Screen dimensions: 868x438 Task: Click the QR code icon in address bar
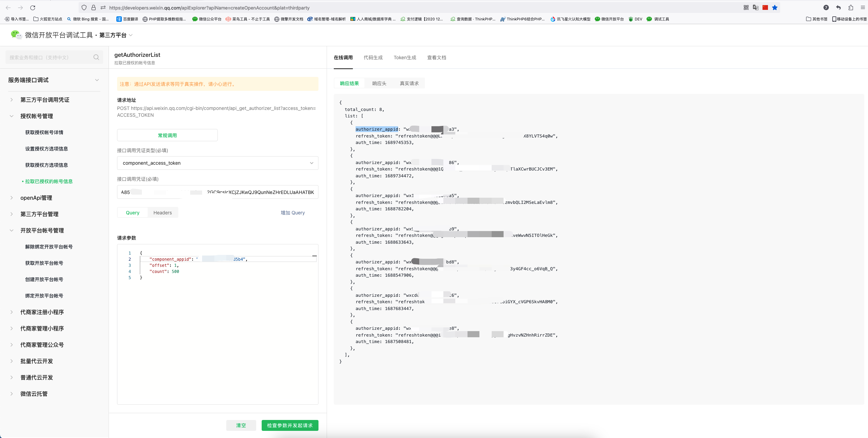746,7
